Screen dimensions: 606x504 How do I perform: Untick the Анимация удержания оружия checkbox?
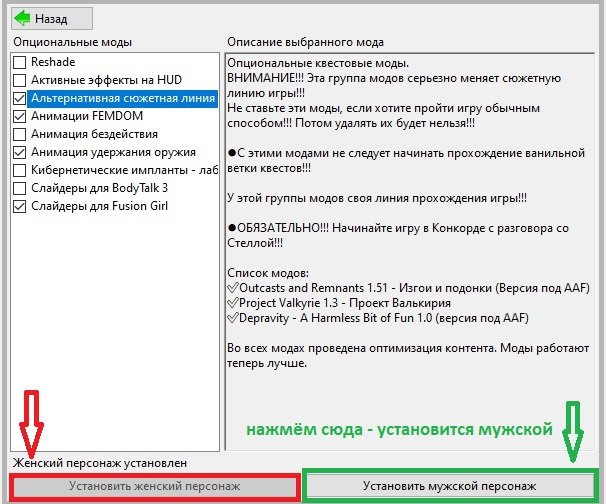point(20,153)
